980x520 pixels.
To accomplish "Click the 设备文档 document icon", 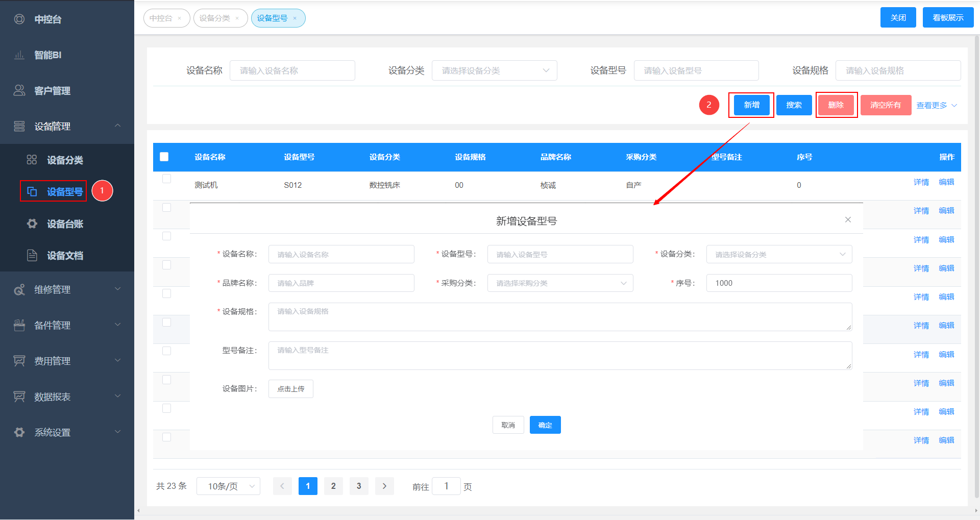I will pos(32,255).
